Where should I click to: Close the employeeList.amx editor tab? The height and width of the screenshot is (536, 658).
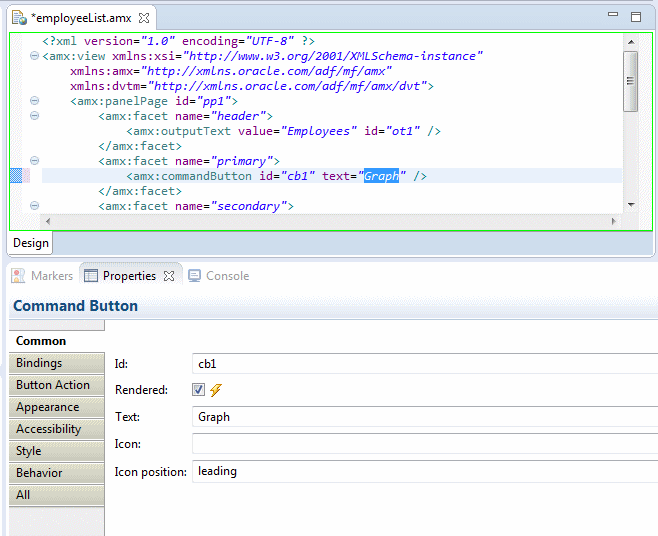click(144, 18)
